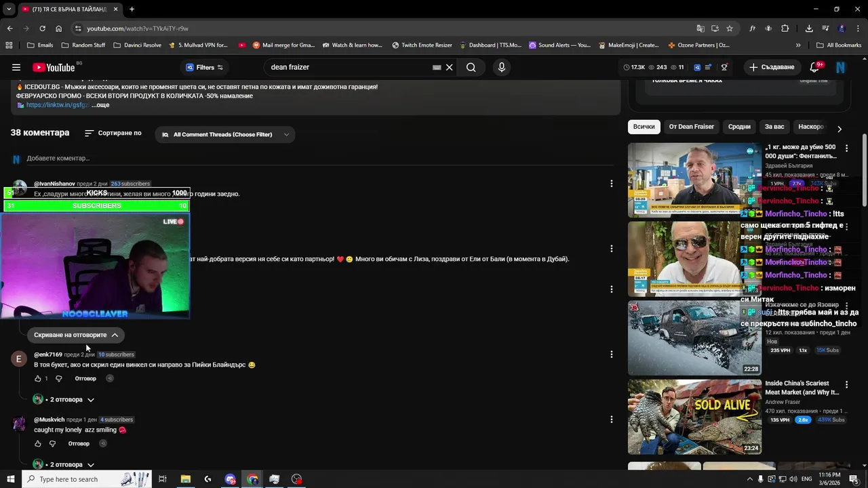Select the Всички chip
Viewport: 868px width, 488px height.
click(644, 127)
